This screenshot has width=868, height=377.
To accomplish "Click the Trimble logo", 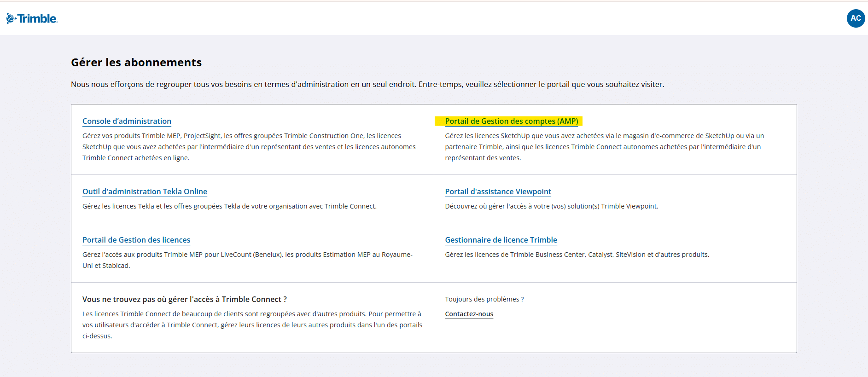I will click(x=32, y=18).
